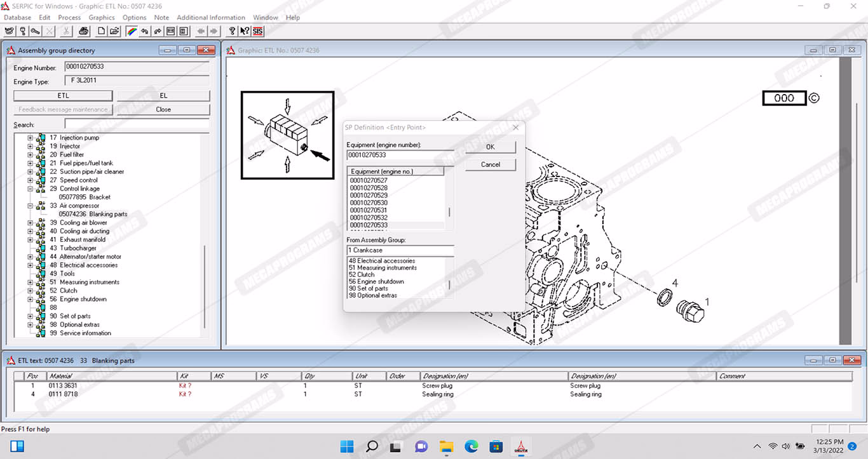Image resolution: width=868 pixels, height=459 pixels.
Task: Close the SP Definition dialog with its X
Action: pyautogui.click(x=515, y=128)
